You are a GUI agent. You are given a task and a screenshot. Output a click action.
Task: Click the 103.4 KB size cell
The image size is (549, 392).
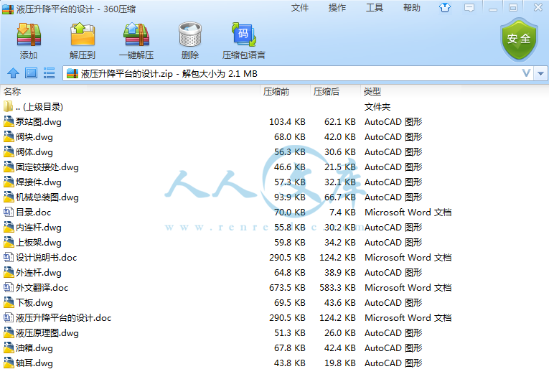click(x=287, y=122)
